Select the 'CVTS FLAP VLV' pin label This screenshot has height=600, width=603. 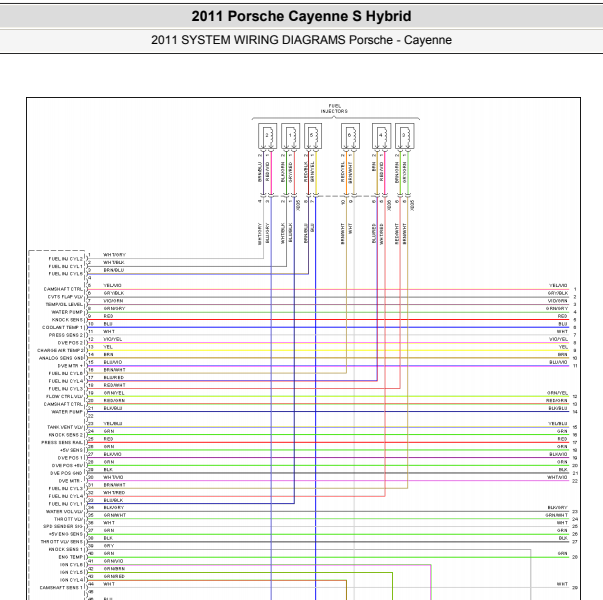tap(65, 297)
